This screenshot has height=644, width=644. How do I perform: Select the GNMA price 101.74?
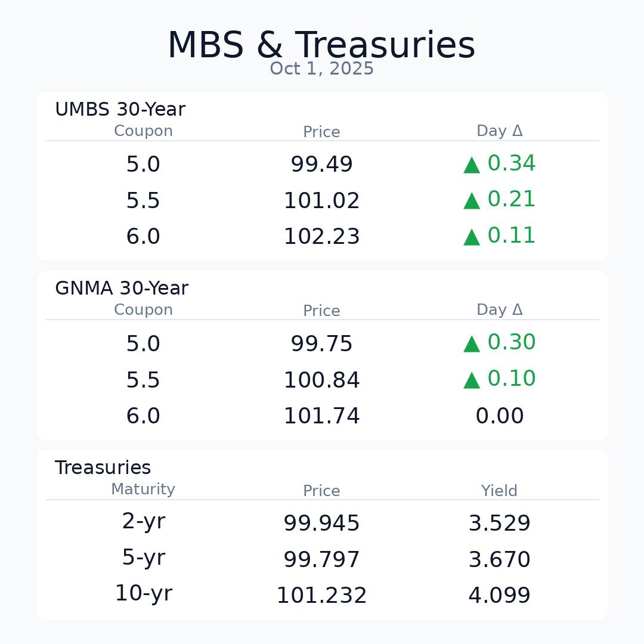(x=321, y=416)
